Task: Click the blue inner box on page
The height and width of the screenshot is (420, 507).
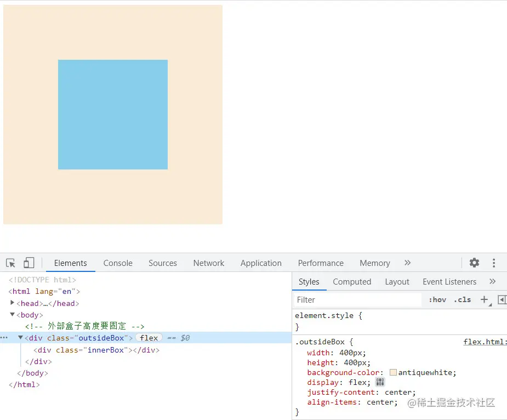Action: click(113, 115)
